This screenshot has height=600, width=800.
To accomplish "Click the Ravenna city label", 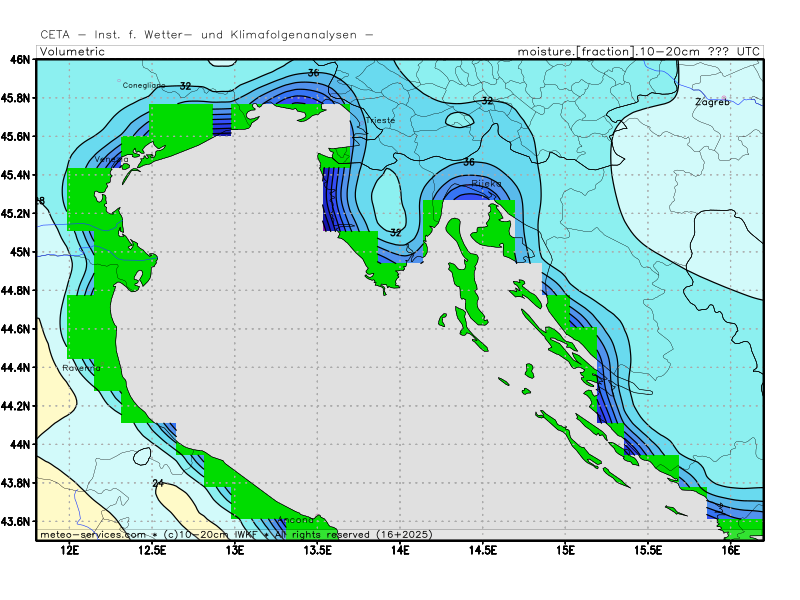I will [81, 368].
